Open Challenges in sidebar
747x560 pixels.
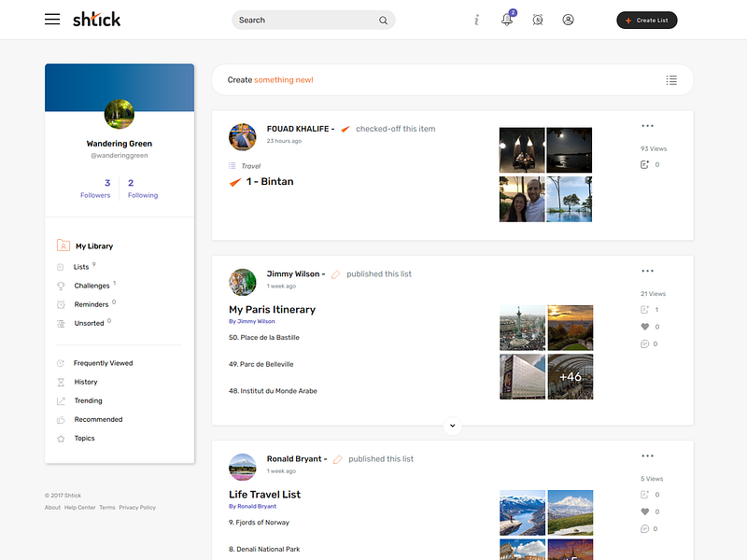[x=92, y=286]
